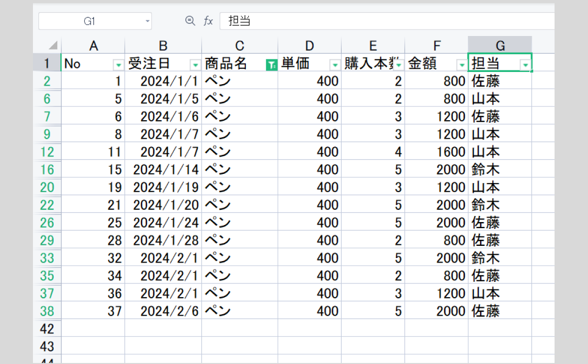588x364 pixels.
Task: Click No cell with value 36
Action: pyautogui.click(x=93, y=293)
